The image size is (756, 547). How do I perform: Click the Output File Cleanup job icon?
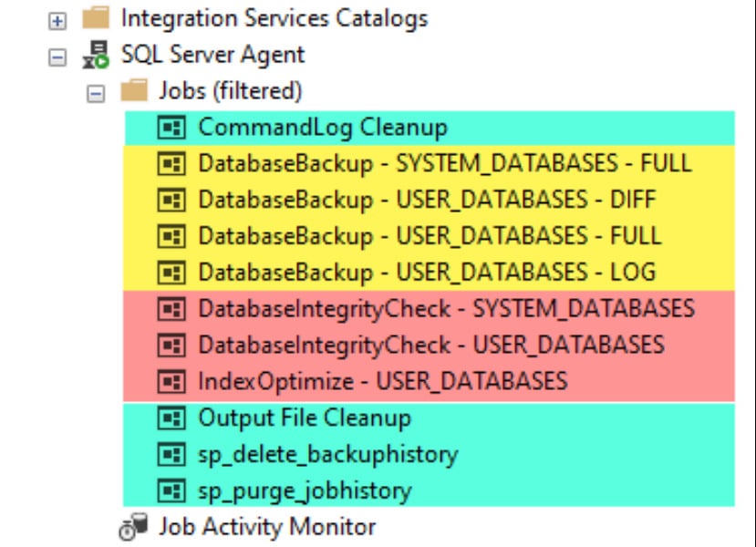click(171, 418)
